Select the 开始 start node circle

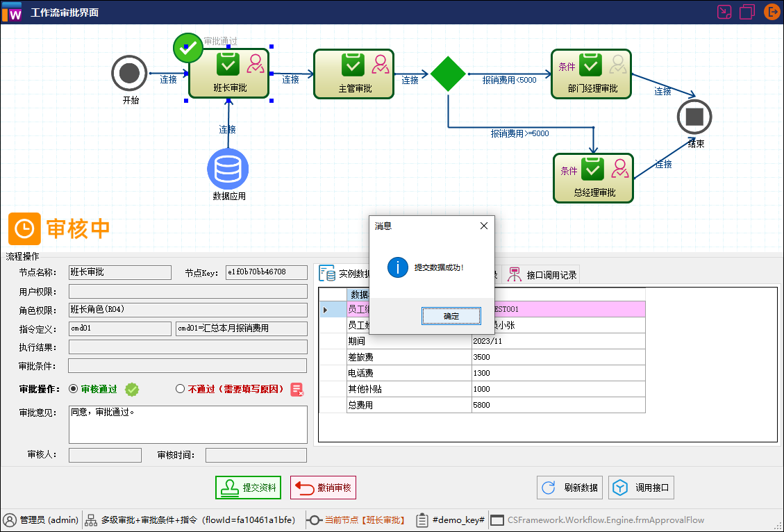(129, 73)
